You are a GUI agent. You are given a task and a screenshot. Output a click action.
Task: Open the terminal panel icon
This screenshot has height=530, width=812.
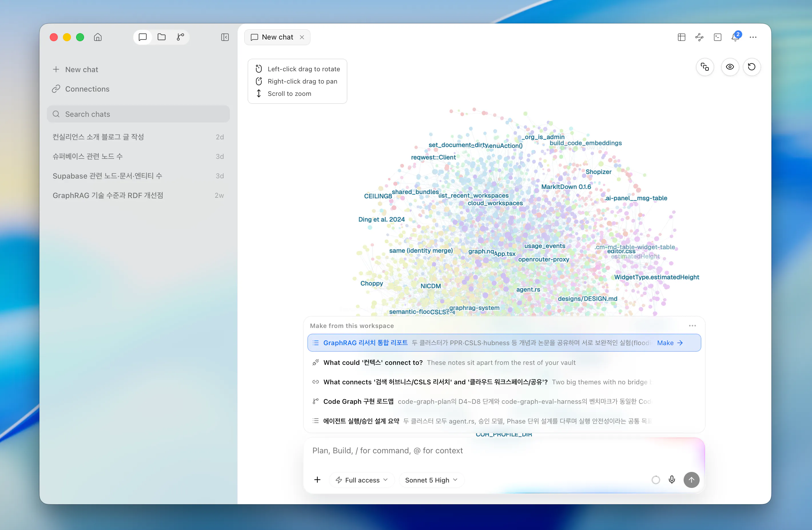pos(717,37)
